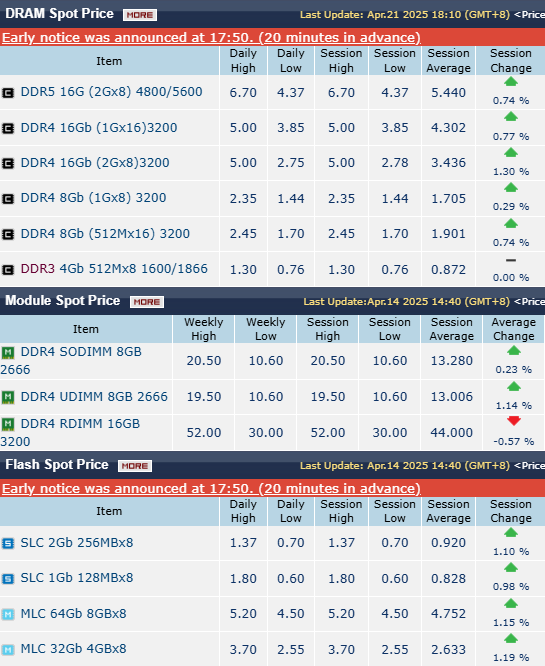Screen dimensions: 545x666
Task: Open DDR4 8Gb (512Mx16) 3200 item link
Action: coord(105,234)
